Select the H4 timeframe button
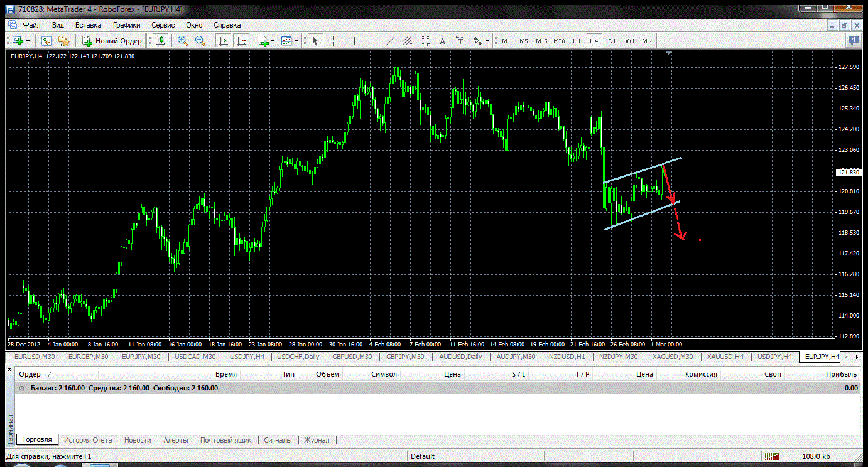 (594, 41)
